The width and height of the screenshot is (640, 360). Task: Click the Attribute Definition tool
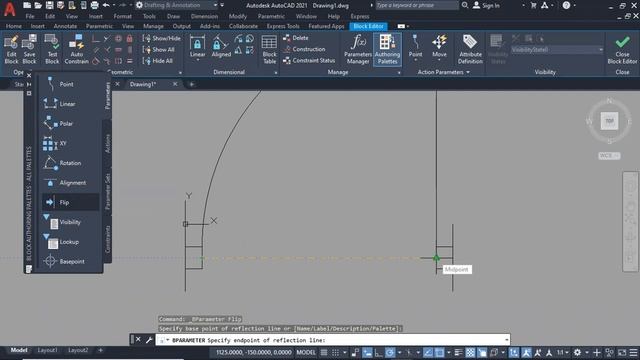point(470,49)
